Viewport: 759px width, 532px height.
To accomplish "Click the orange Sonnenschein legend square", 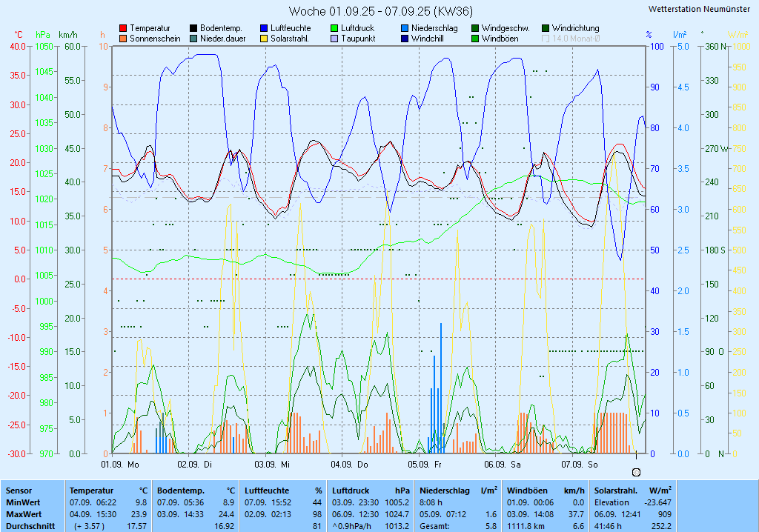I will (x=123, y=39).
